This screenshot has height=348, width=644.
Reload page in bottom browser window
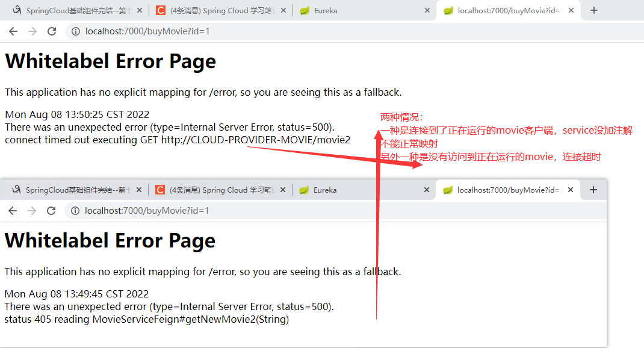click(x=51, y=211)
